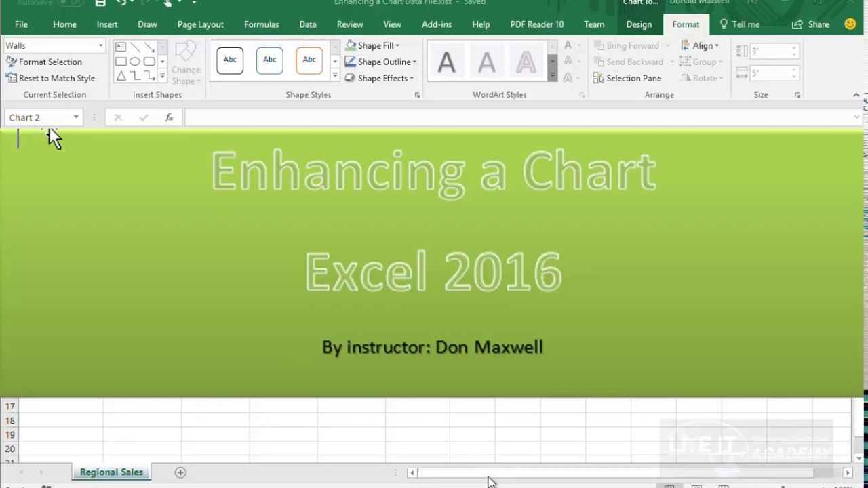This screenshot has width=868, height=488.
Task: Switch to the Page Layout tab
Action: (x=201, y=24)
